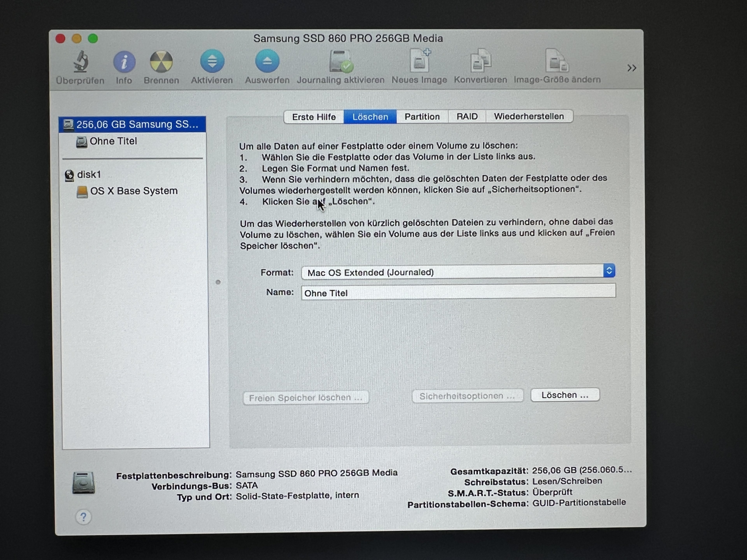The width and height of the screenshot is (747, 560).
Task: Zoom the window with the green button
Action: [x=93, y=39]
